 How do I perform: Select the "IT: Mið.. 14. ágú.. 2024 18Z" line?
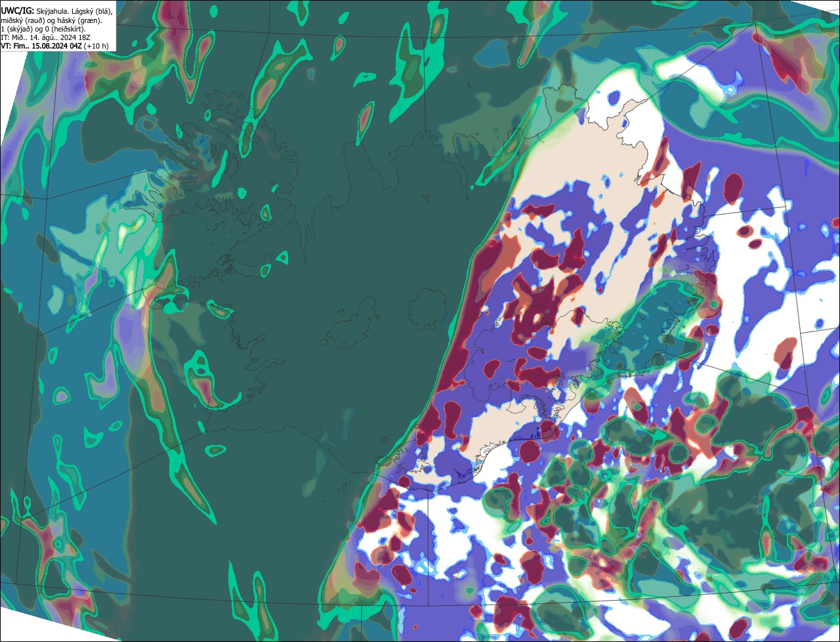tap(45, 37)
